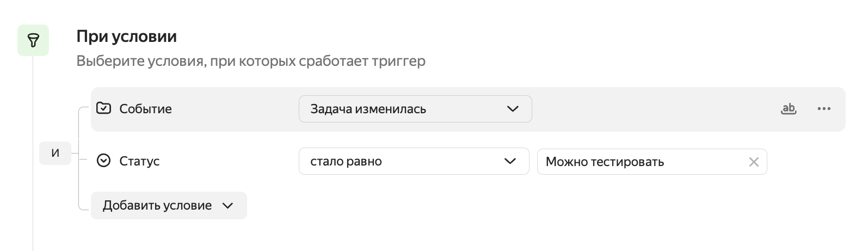Toggle the И logical operator
868x251 pixels.
click(55, 153)
